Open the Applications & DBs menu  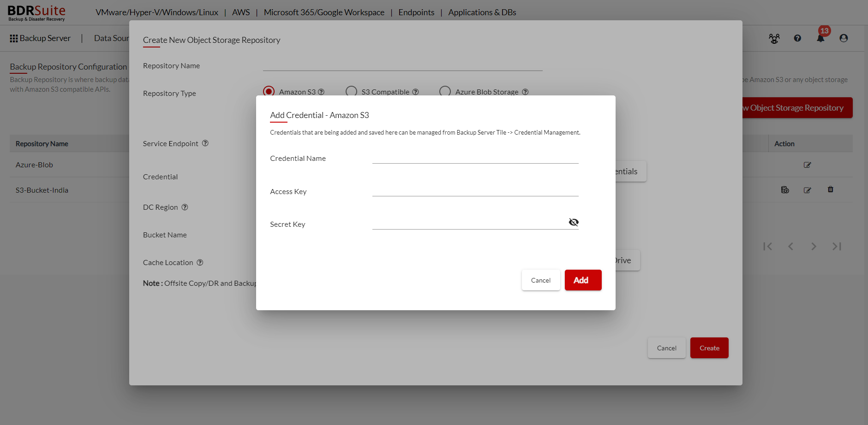point(482,12)
